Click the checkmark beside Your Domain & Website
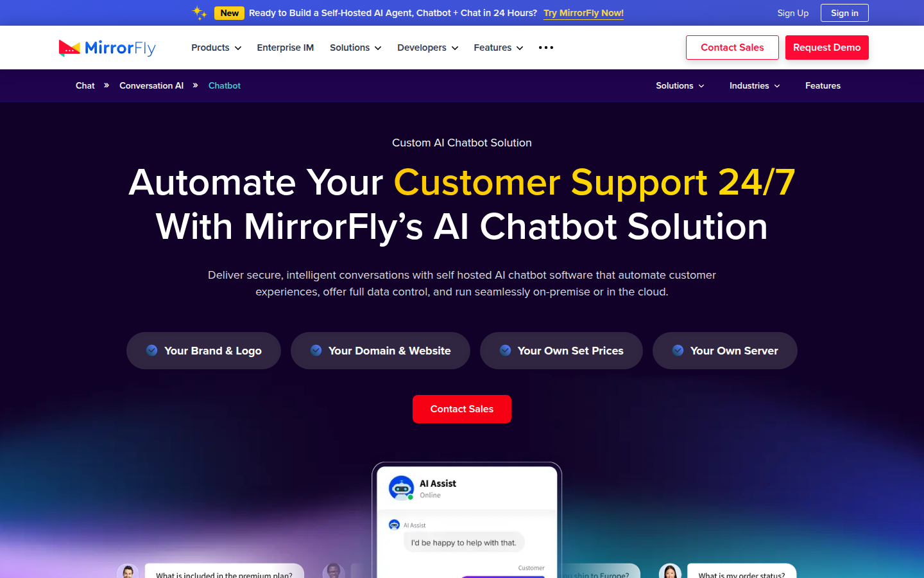The width and height of the screenshot is (924, 578). 316,350
